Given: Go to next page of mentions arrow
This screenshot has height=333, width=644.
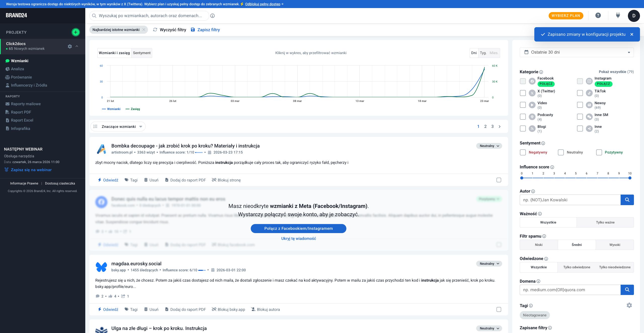Looking at the screenshot, I should point(500,127).
